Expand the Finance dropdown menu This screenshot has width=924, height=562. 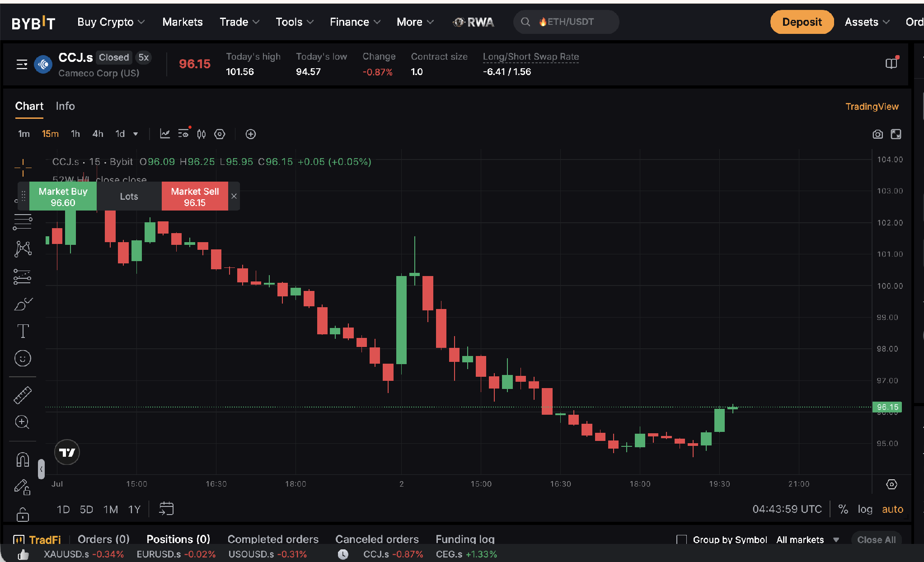(355, 22)
